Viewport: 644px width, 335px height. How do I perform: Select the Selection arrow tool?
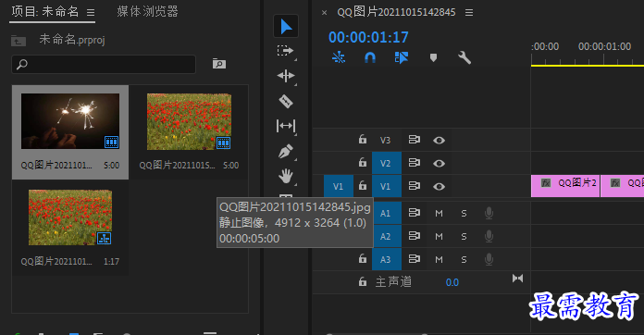coord(286,27)
